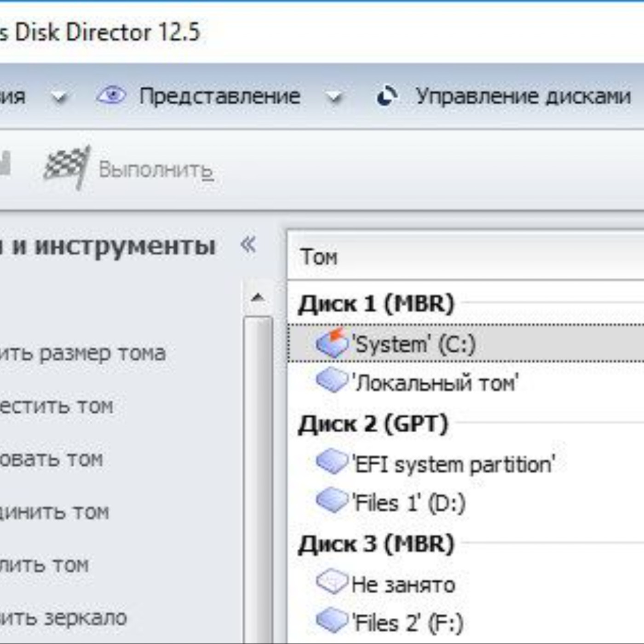Image resolution: width=644 pixels, height=644 pixels.
Task: Click the eye icon next to Представление
Action: tap(111, 96)
